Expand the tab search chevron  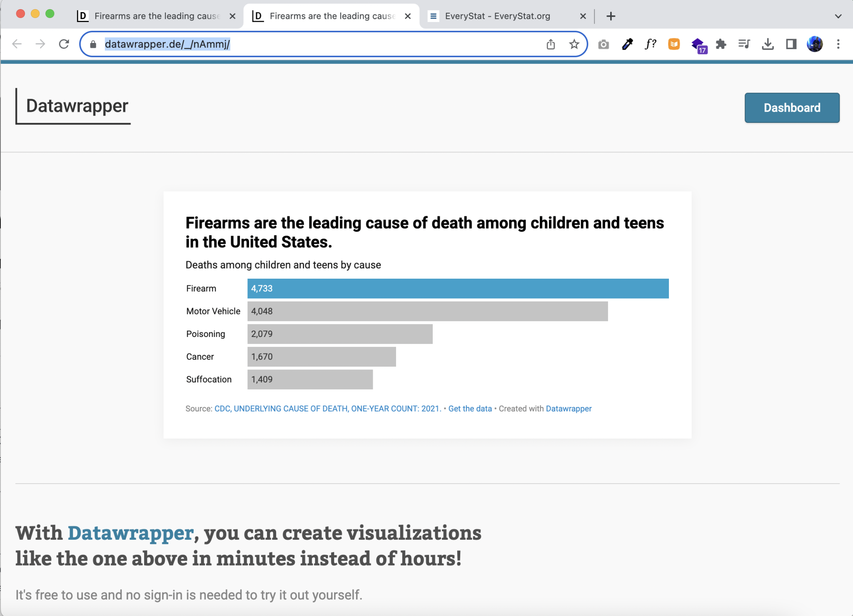tap(838, 16)
